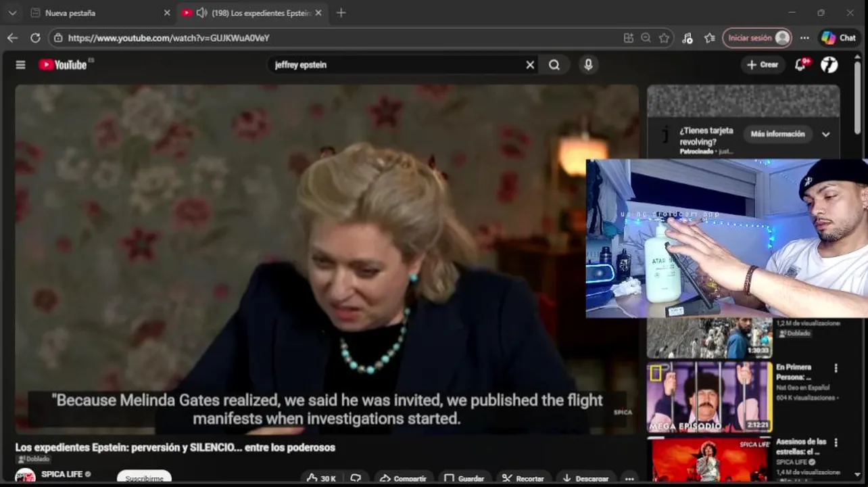Click the YouTube search magnifier button

(x=554, y=65)
